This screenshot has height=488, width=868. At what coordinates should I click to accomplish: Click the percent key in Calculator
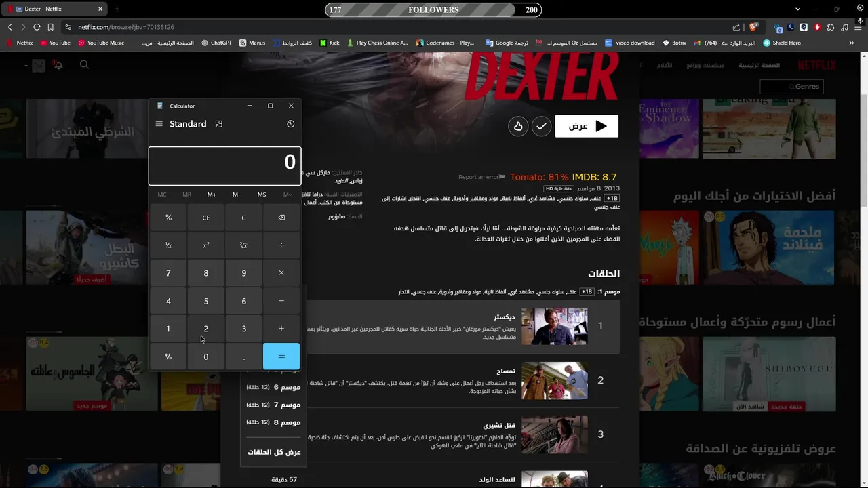click(x=168, y=218)
